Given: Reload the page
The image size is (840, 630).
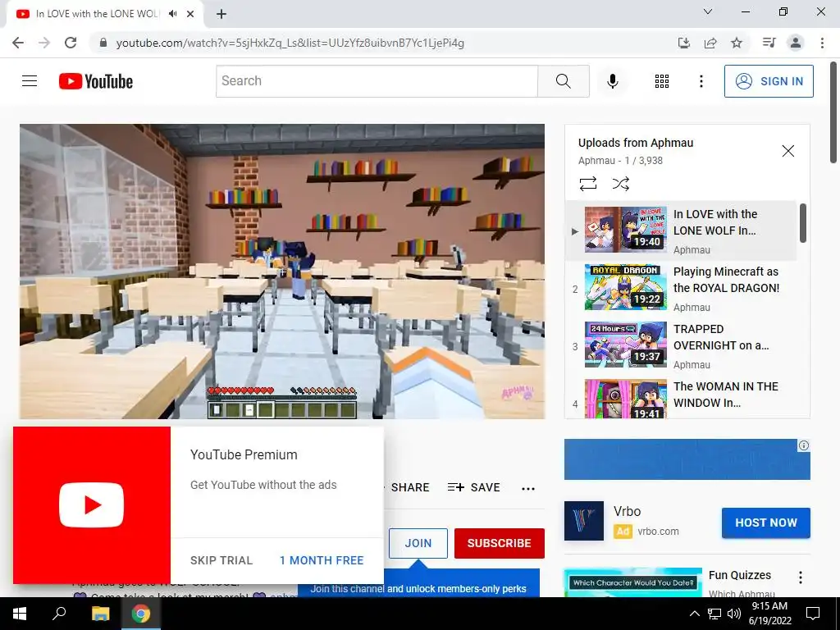Looking at the screenshot, I should (x=71, y=43).
